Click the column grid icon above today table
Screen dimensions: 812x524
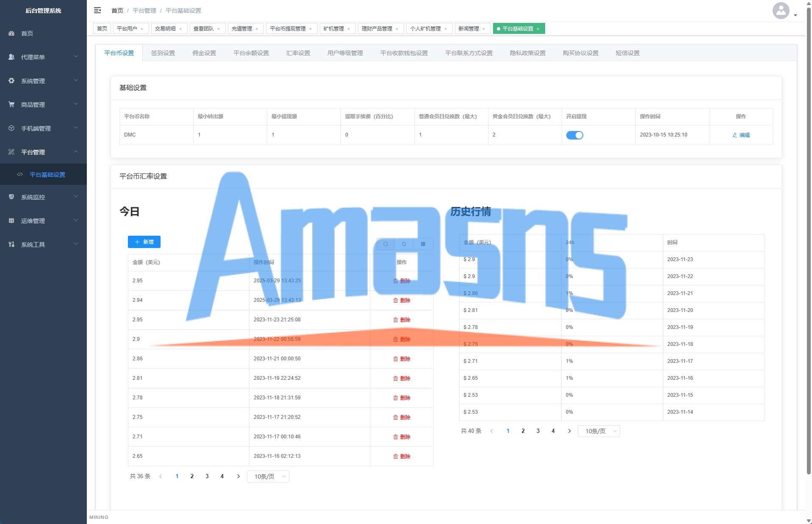click(423, 244)
